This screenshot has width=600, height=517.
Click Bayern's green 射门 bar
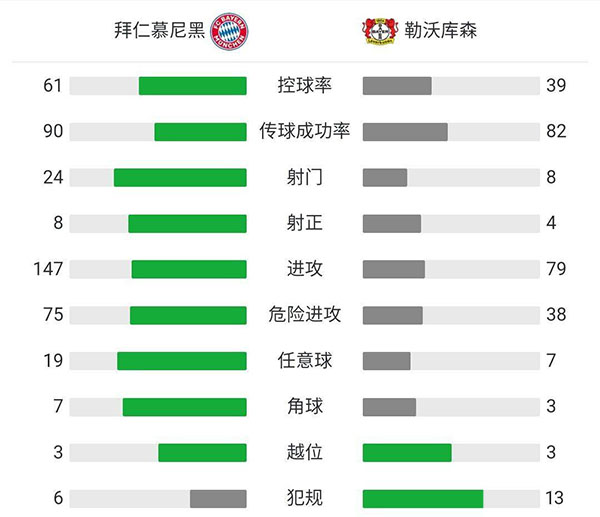coord(180,177)
